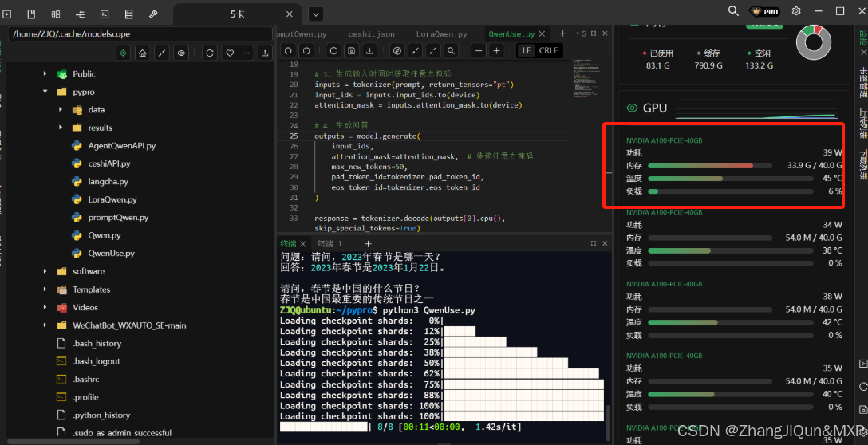
Task: Decrease editor font size minus button
Action: (479, 51)
